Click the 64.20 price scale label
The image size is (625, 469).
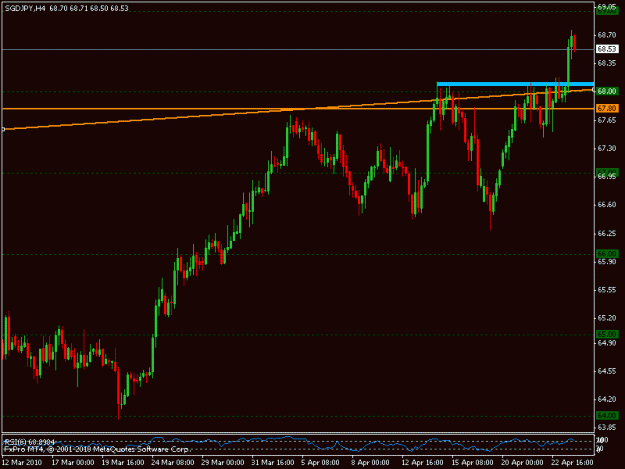pos(607,399)
